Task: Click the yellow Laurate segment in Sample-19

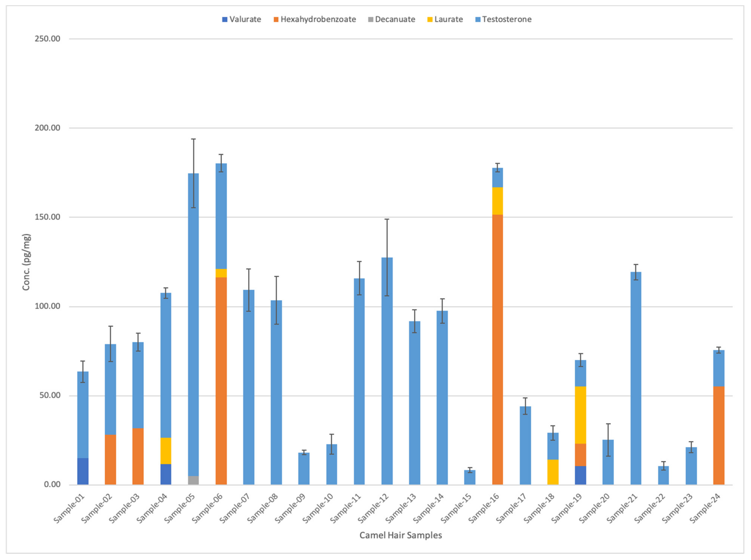Action: click(580, 415)
